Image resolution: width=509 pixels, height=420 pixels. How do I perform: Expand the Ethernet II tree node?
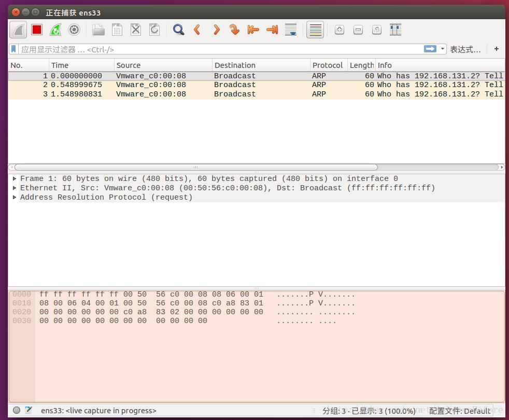coord(15,188)
